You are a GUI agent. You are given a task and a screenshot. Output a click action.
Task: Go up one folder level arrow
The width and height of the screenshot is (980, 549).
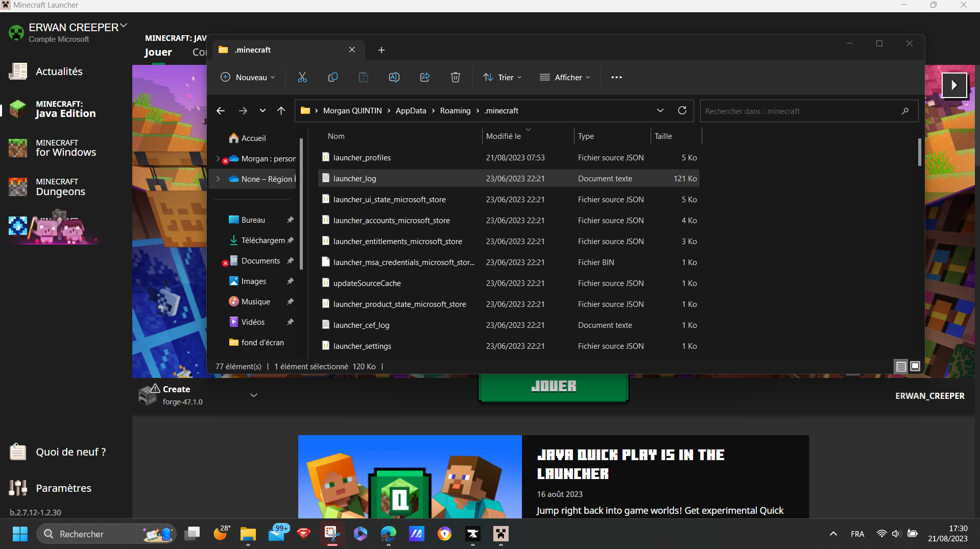pos(281,110)
